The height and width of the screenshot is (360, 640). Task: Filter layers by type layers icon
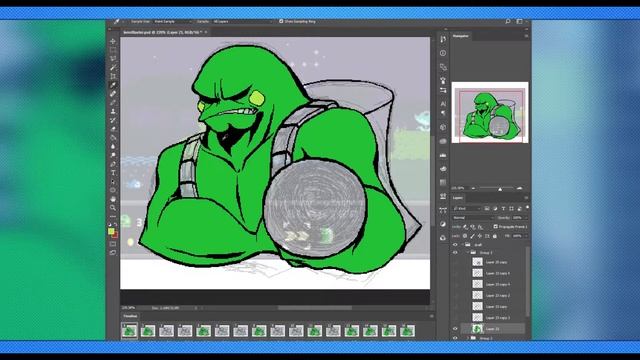click(x=503, y=209)
